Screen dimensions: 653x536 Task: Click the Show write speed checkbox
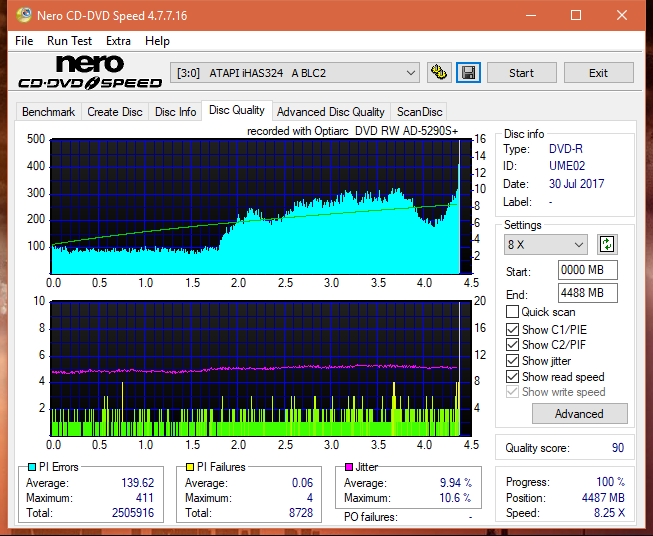point(512,392)
